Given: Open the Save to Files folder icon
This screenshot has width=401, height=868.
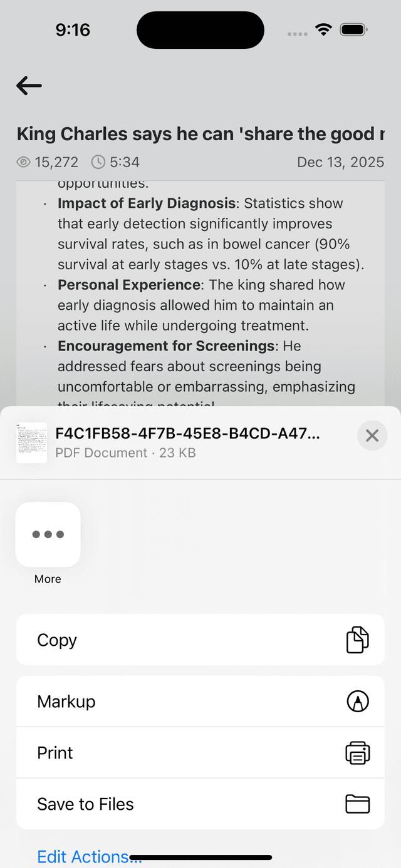Looking at the screenshot, I should pyautogui.click(x=358, y=804).
